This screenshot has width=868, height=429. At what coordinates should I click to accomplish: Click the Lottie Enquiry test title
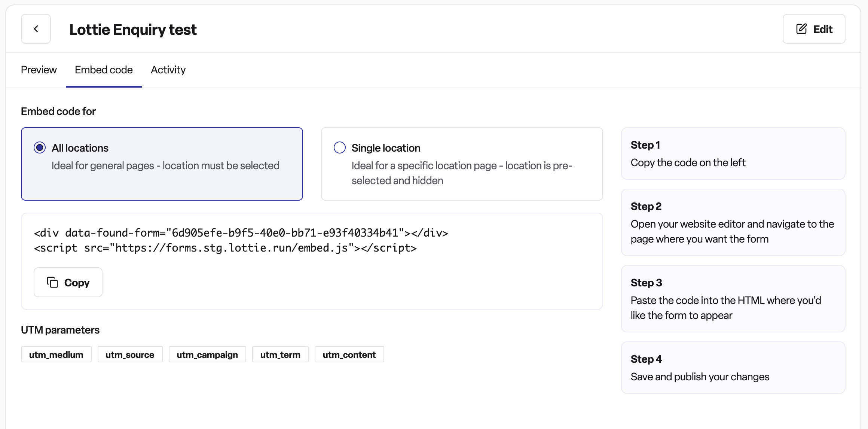(x=133, y=30)
